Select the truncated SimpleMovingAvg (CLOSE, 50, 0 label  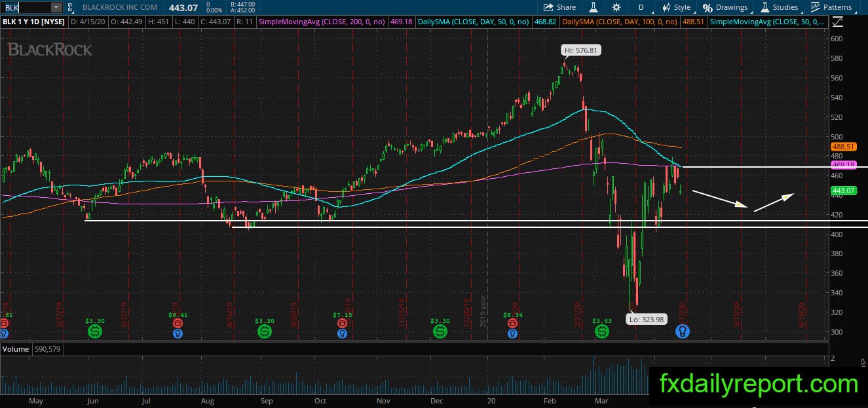768,22
